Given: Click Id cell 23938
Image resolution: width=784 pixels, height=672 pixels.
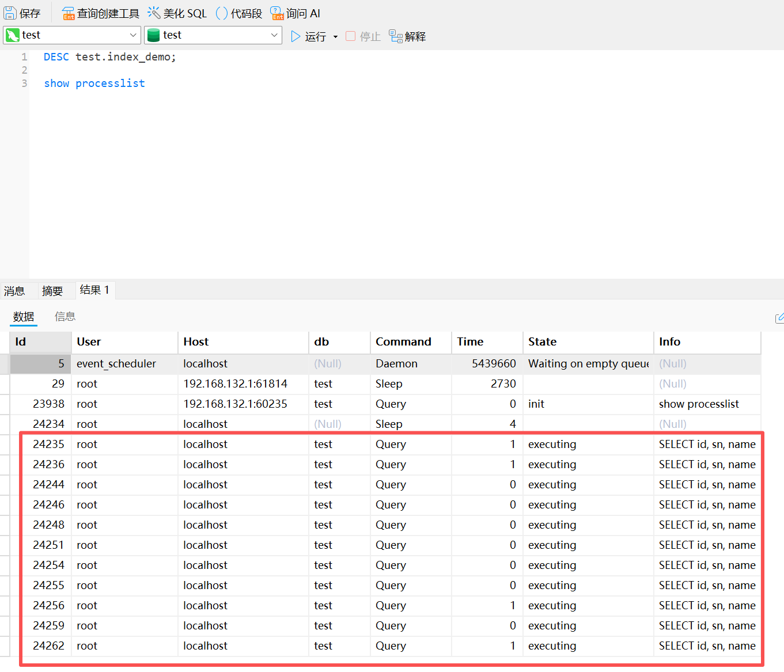Looking at the screenshot, I should click(x=40, y=404).
